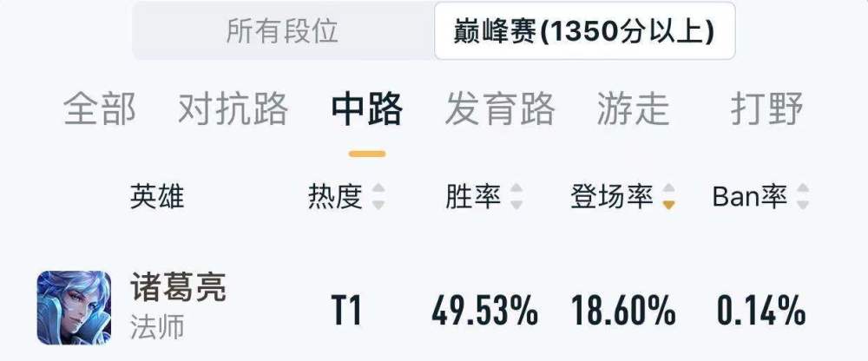This screenshot has width=868, height=361.
Task: Sort by 胜率 using arrow icon
Action: 516,197
